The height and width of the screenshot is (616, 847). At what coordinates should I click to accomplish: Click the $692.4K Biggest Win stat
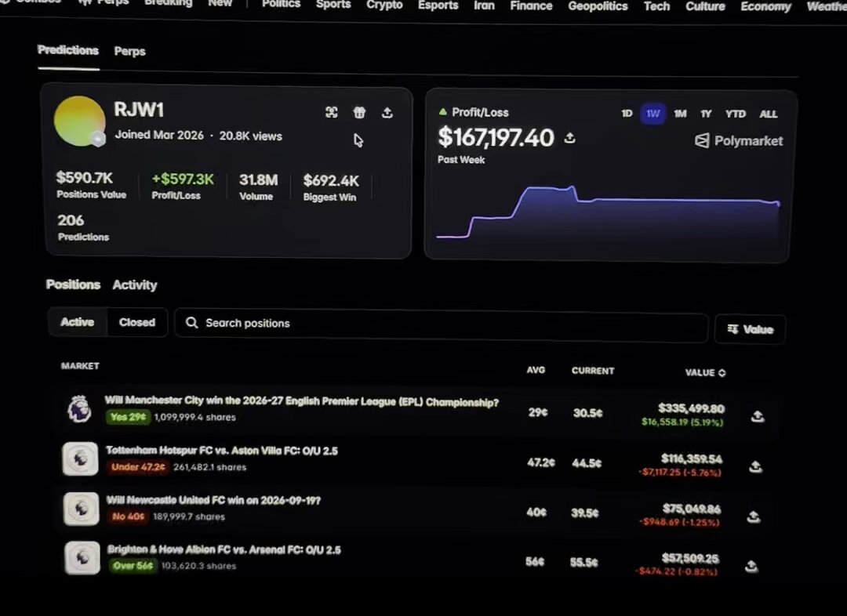tap(331, 187)
